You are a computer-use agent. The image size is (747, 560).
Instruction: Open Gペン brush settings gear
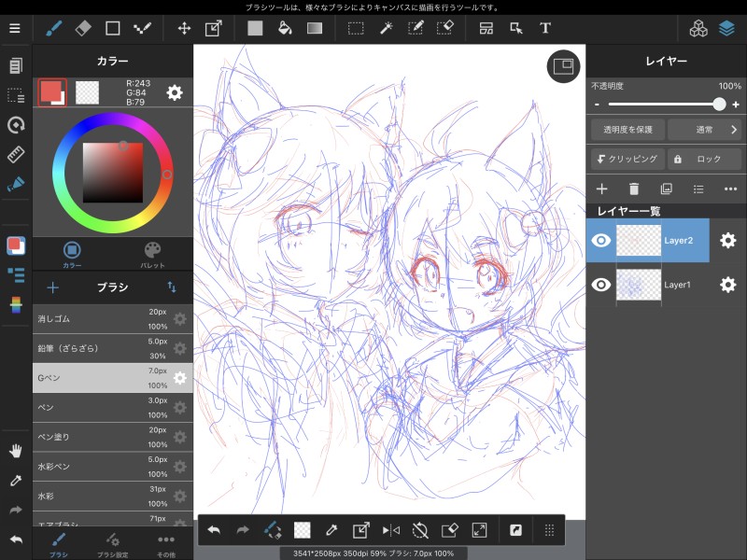point(179,378)
